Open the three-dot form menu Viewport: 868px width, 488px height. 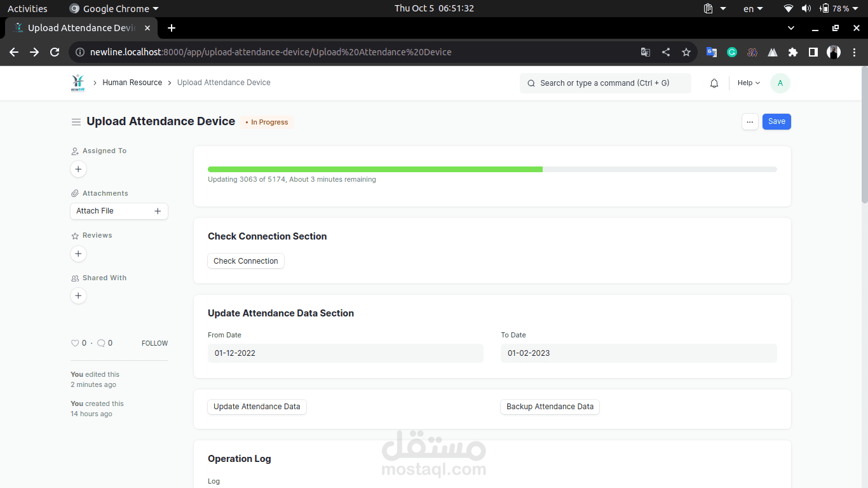pos(750,121)
